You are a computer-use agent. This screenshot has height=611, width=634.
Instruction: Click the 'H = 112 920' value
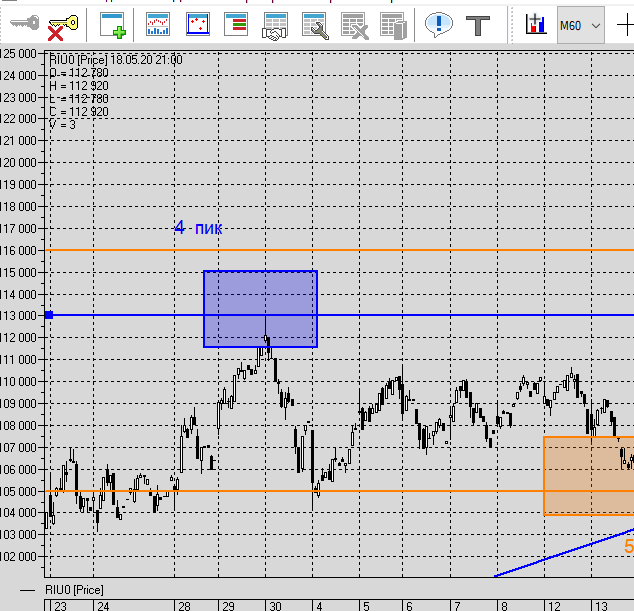[x=79, y=86]
